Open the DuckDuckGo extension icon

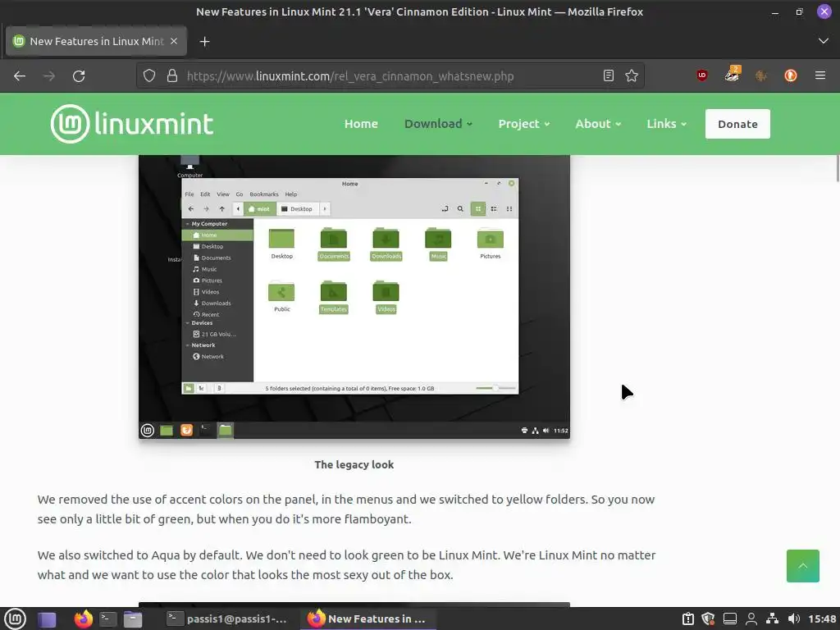pos(791,75)
